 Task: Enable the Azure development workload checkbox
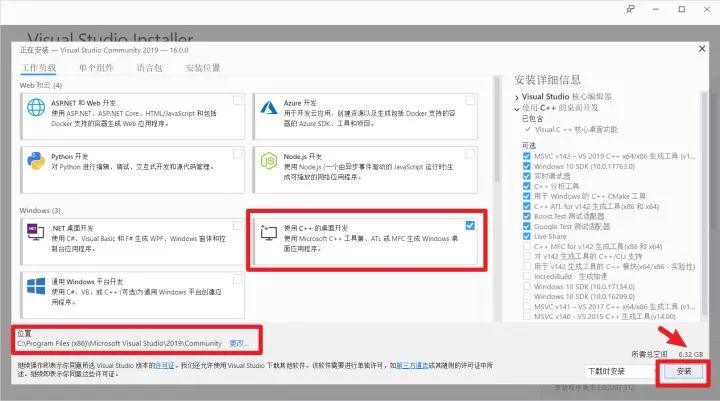[x=470, y=100]
